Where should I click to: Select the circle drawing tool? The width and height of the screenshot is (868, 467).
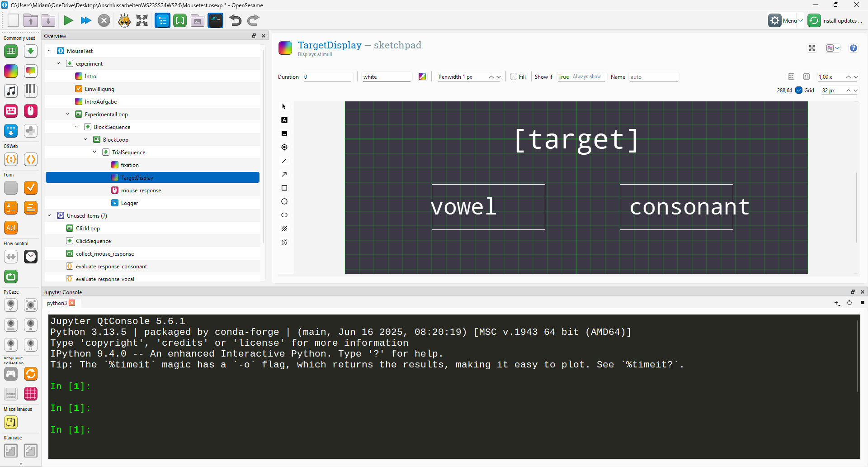click(284, 201)
